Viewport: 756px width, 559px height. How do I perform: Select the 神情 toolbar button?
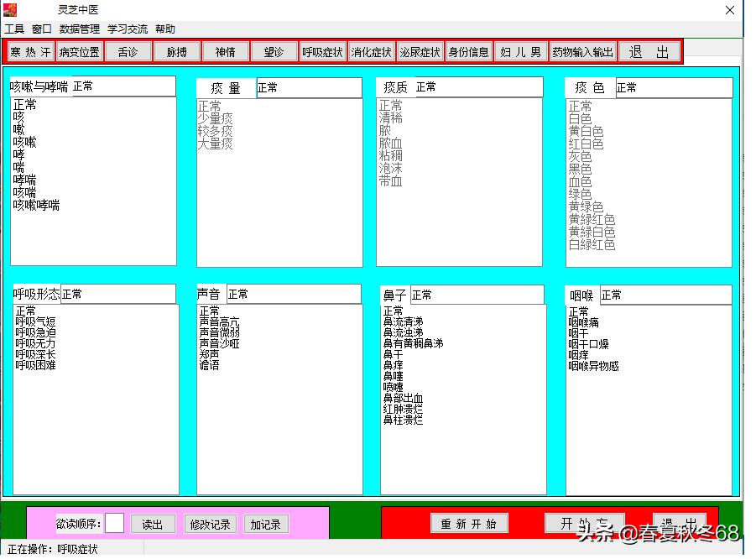click(225, 51)
